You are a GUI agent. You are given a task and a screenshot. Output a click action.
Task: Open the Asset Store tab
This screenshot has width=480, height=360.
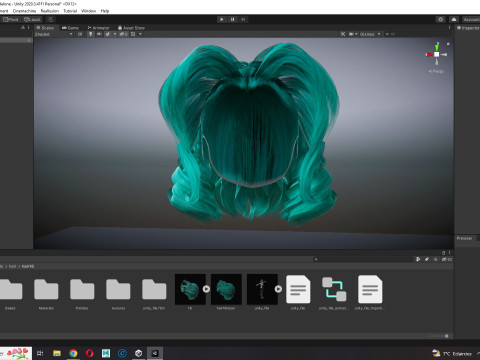[131, 28]
